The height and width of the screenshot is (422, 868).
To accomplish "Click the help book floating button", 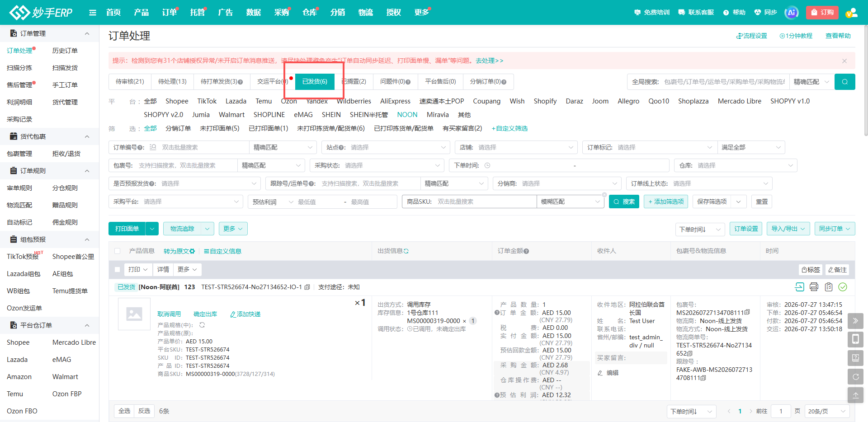I will tap(855, 358).
